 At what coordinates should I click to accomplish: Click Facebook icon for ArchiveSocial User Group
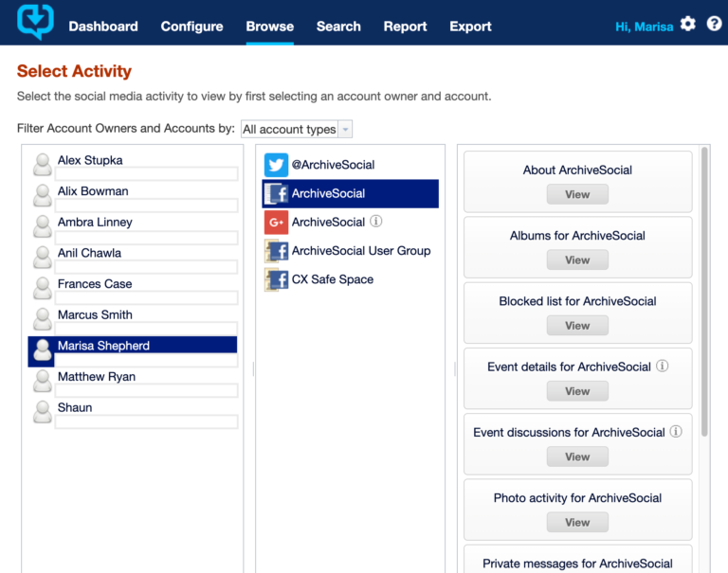276,251
